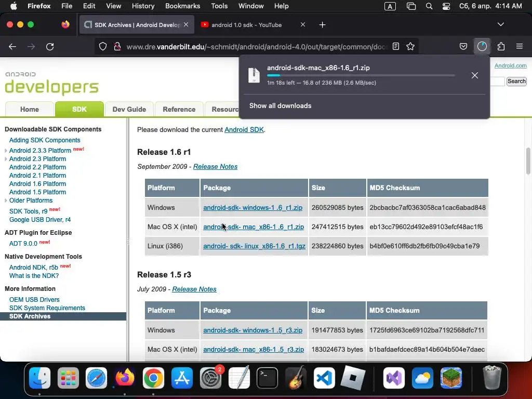The height and width of the screenshot is (399, 532).
Task: Expand Older Platforms tree arrow
Action: 6,201
